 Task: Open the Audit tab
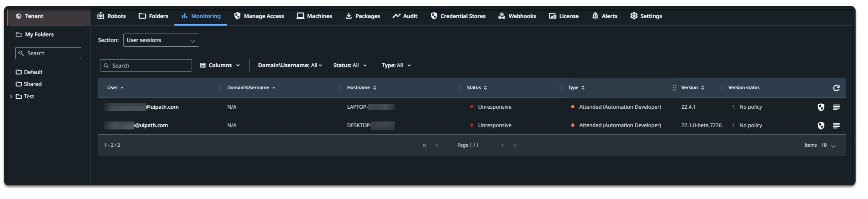coord(405,16)
